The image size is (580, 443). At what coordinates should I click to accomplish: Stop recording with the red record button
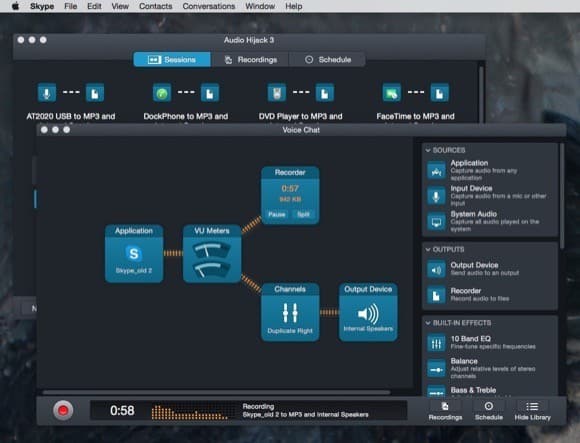[x=63, y=410]
